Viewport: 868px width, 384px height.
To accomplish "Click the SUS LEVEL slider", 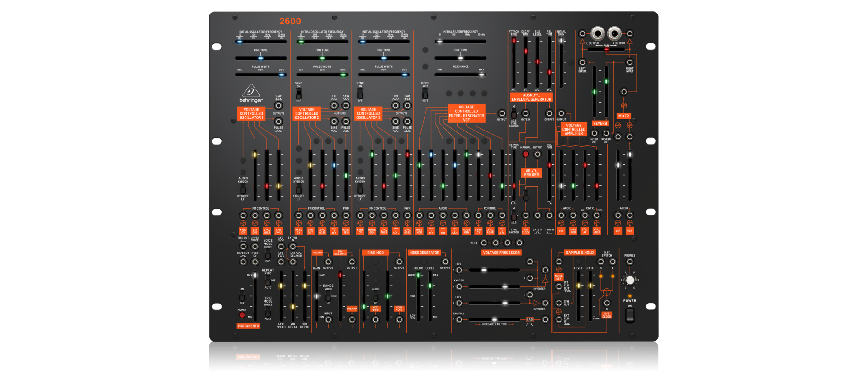I will click(x=538, y=62).
